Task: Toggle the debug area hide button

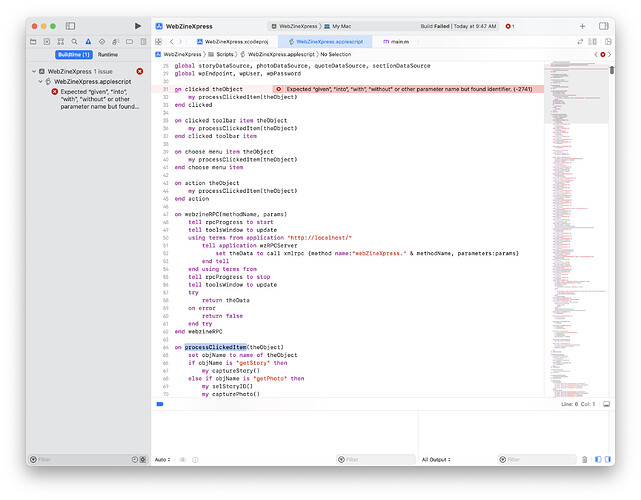Action: (607, 404)
